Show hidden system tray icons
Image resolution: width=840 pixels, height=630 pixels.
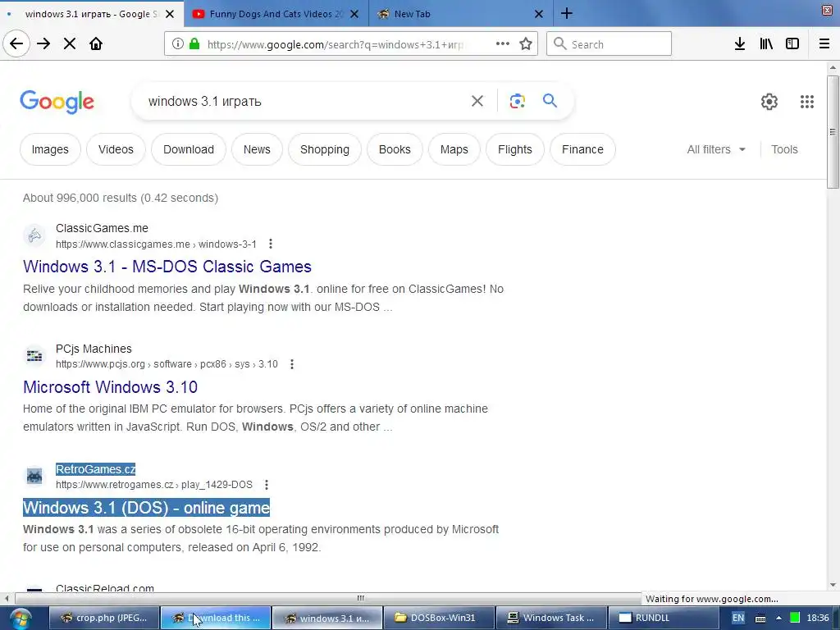coord(779,619)
